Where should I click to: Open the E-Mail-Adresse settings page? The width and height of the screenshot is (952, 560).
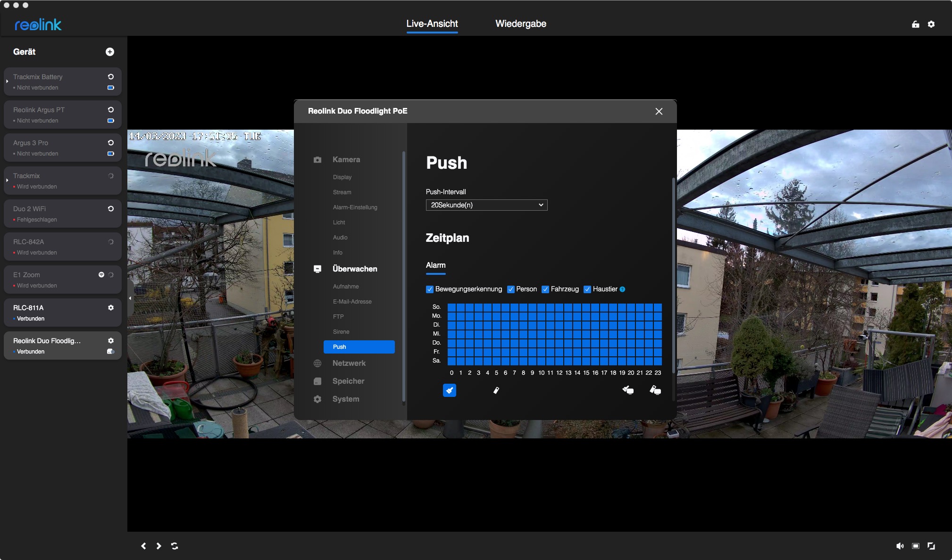point(352,302)
